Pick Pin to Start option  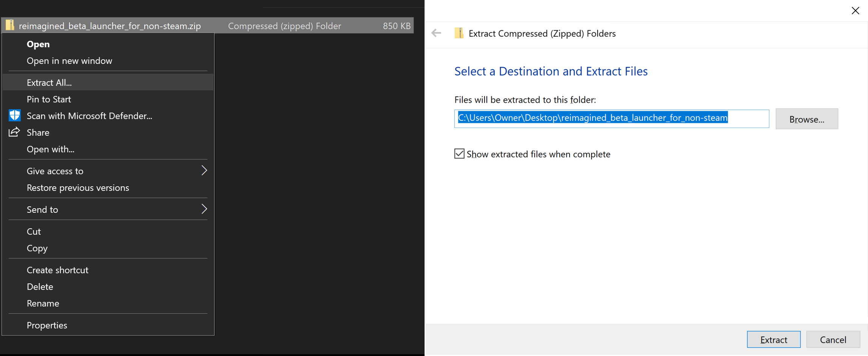[x=49, y=99]
